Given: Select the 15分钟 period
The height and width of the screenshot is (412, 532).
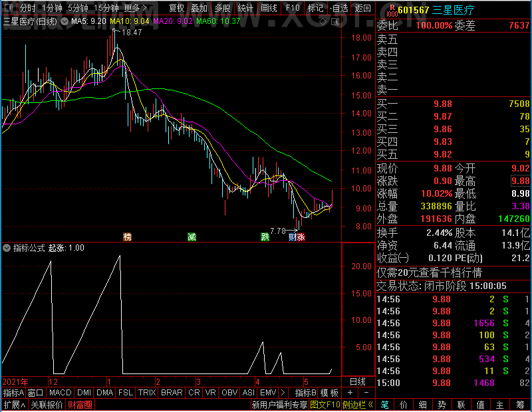Looking at the screenshot, I should tap(106, 8).
